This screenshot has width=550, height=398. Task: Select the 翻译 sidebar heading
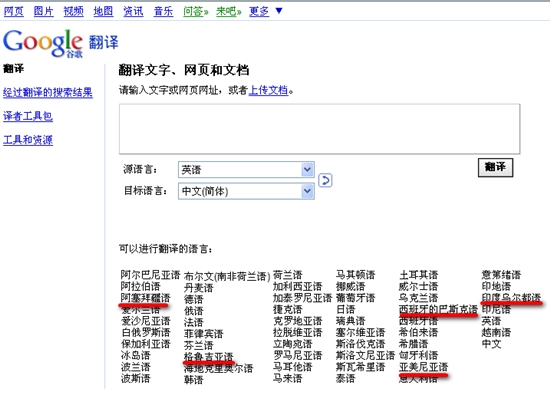(x=13, y=68)
